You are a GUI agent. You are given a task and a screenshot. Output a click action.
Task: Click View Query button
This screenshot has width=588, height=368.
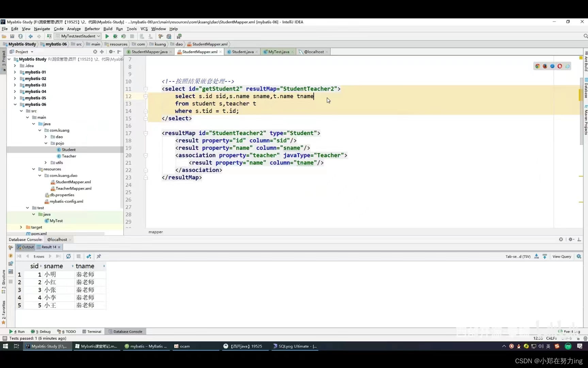tap(562, 257)
